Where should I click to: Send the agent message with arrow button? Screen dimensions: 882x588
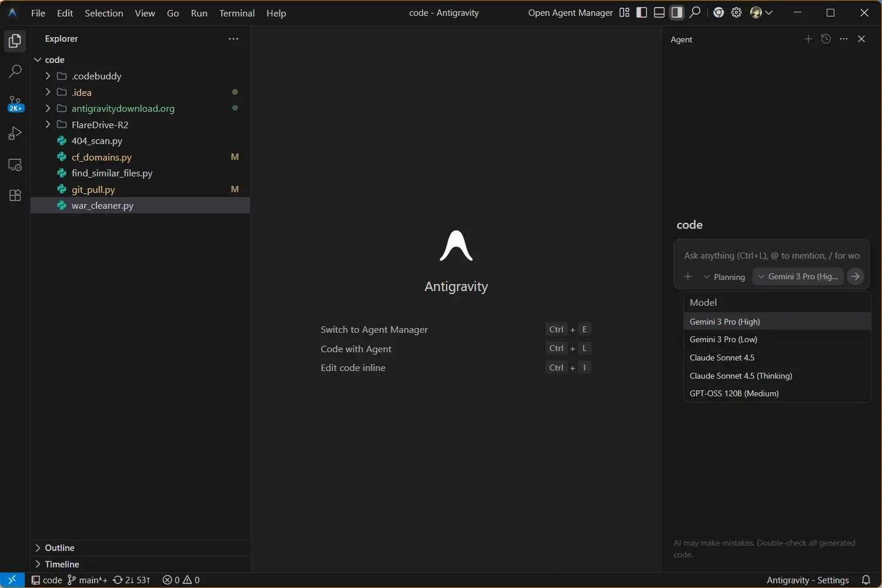(856, 276)
